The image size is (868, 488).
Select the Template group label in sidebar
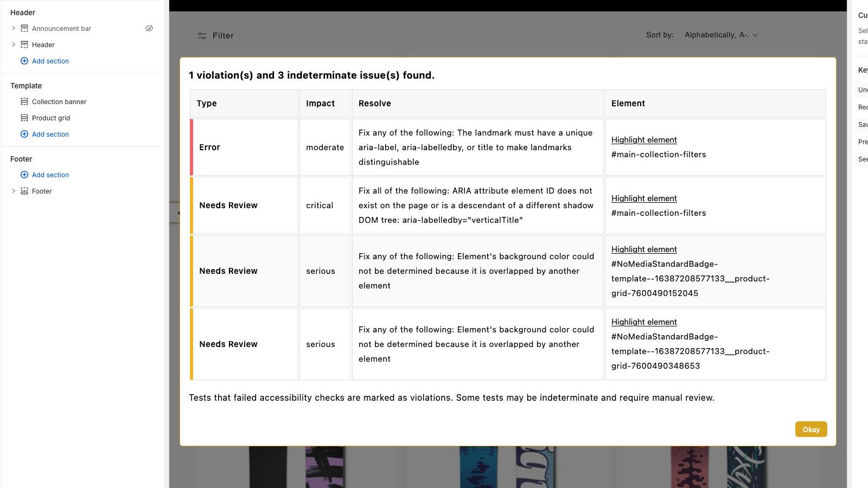[x=25, y=86]
